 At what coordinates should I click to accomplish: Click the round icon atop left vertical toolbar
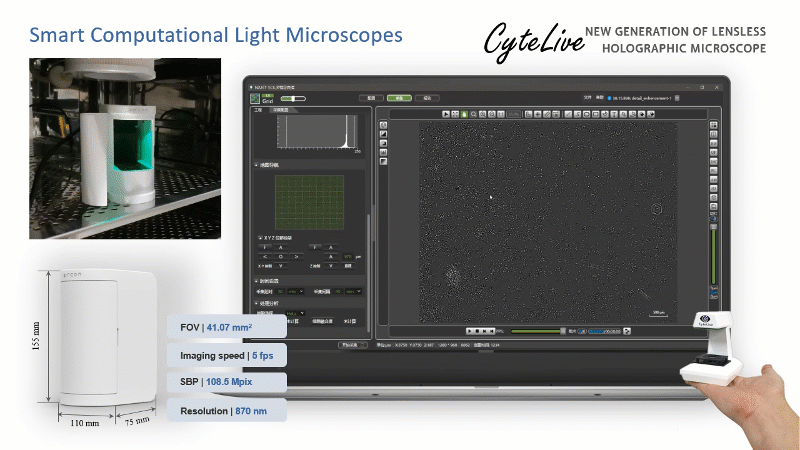[384, 125]
